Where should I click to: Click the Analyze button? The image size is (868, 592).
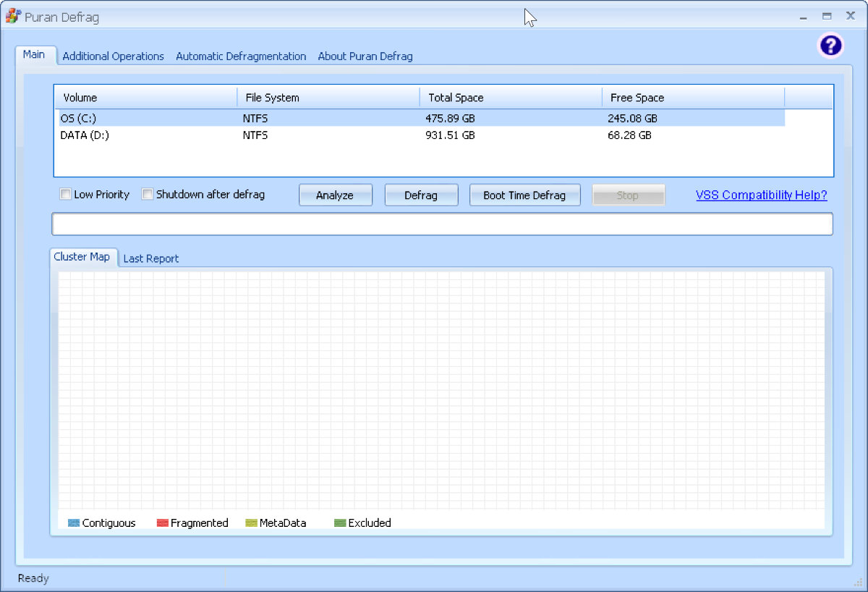[x=335, y=195]
